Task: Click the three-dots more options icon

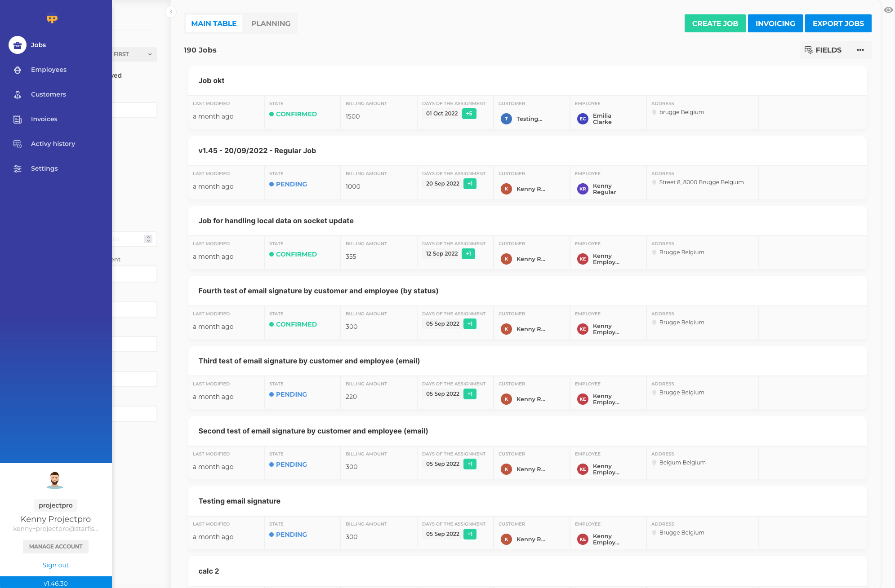Action: [860, 50]
